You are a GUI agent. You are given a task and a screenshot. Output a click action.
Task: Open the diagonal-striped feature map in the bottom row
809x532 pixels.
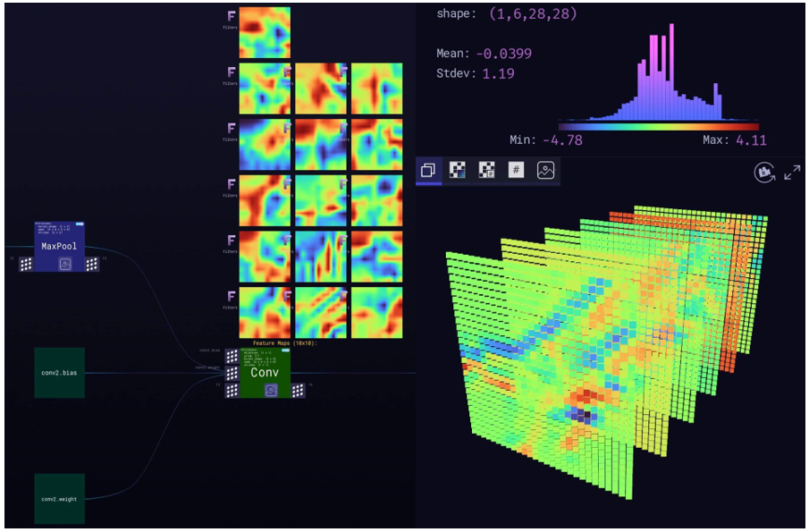click(321, 312)
